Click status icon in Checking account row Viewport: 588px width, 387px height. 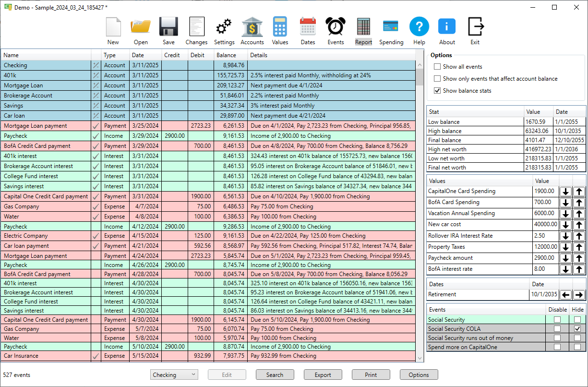(96, 65)
